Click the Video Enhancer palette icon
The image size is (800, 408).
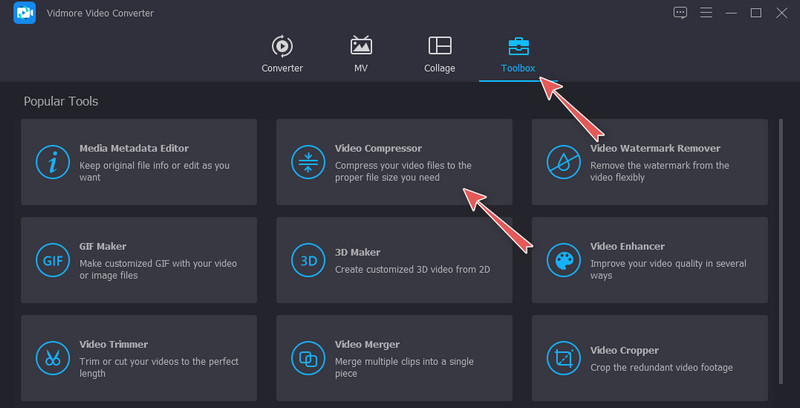pos(562,260)
